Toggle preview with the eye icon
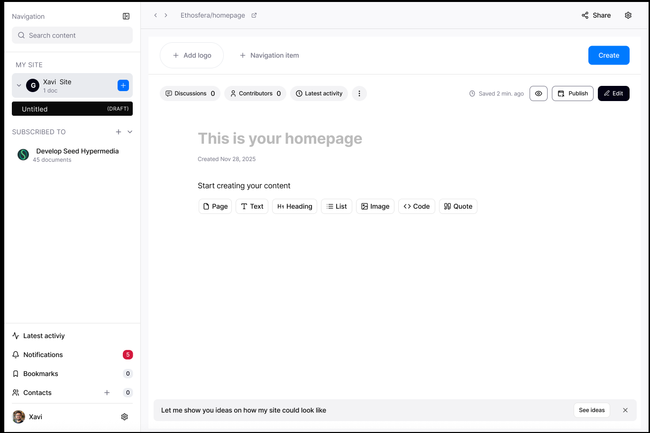This screenshot has height=433, width=650. pos(538,94)
